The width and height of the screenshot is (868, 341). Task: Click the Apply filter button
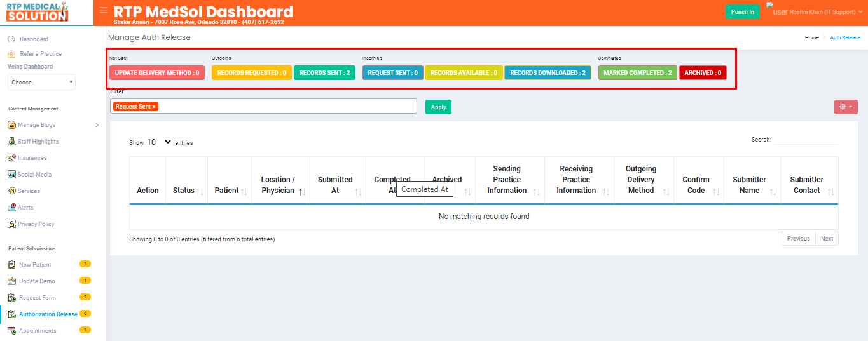point(438,107)
